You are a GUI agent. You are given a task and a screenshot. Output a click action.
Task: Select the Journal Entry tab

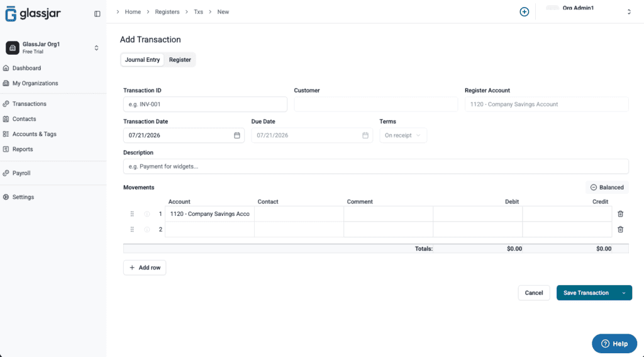[x=142, y=60]
